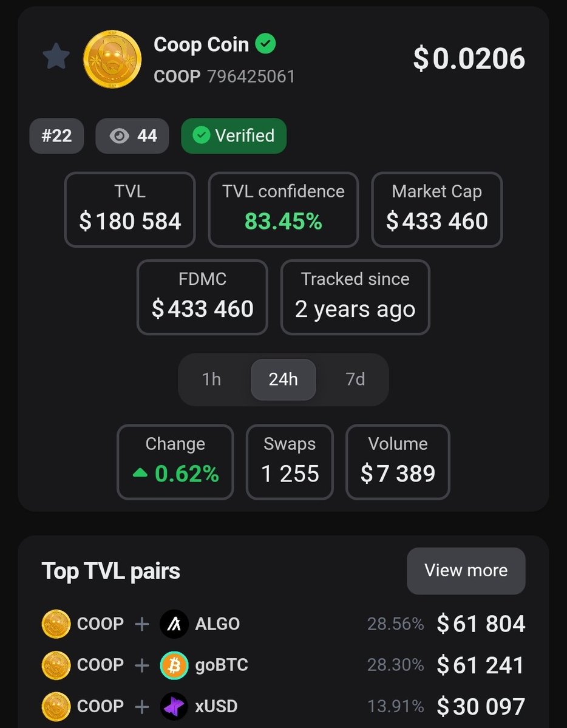This screenshot has height=728, width=567.
Task: Click the green Verified badge
Action: point(234,136)
